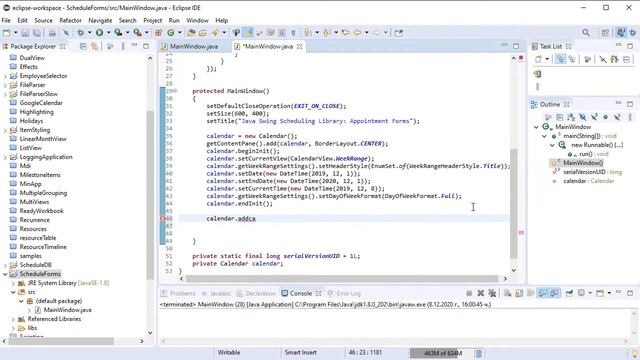Click Back navigation arrow in toolbar
Viewport: 640px width, 360px height.
pos(358,33)
